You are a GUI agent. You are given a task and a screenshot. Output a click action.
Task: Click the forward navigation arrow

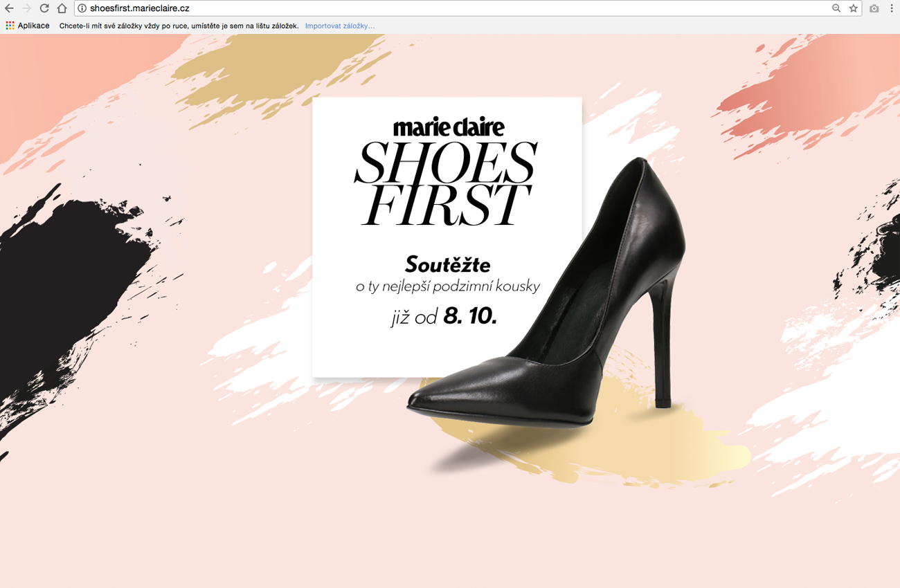coord(27,8)
